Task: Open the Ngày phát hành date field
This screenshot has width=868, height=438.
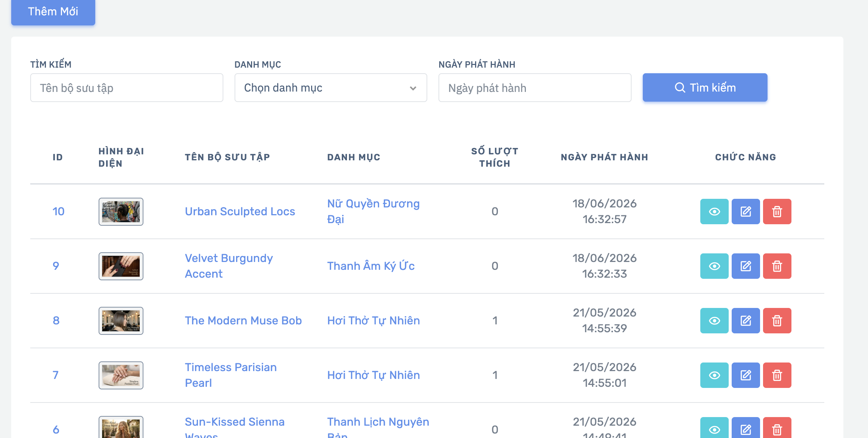Action: [535, 88]
